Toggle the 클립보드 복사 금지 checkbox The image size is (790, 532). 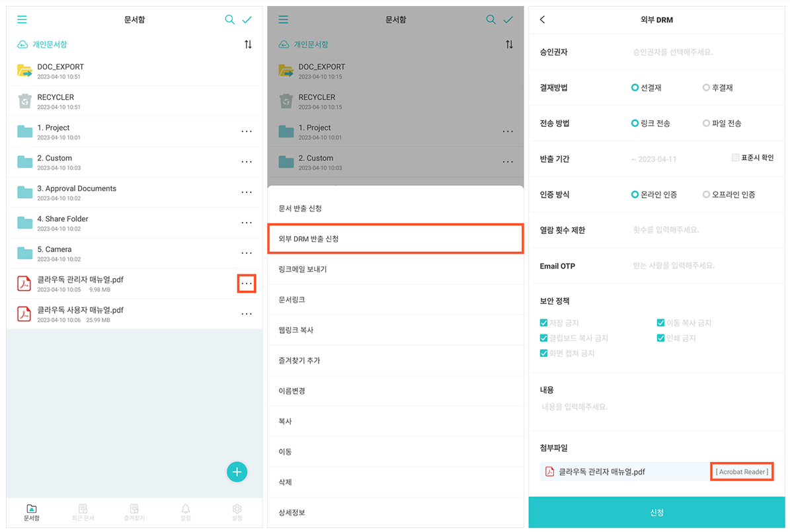543,338
